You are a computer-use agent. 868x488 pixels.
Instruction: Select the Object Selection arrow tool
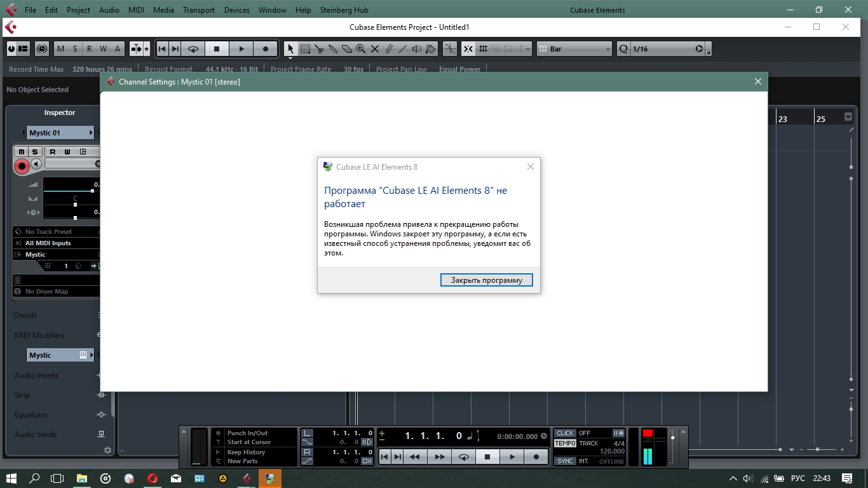pos(290,49)
